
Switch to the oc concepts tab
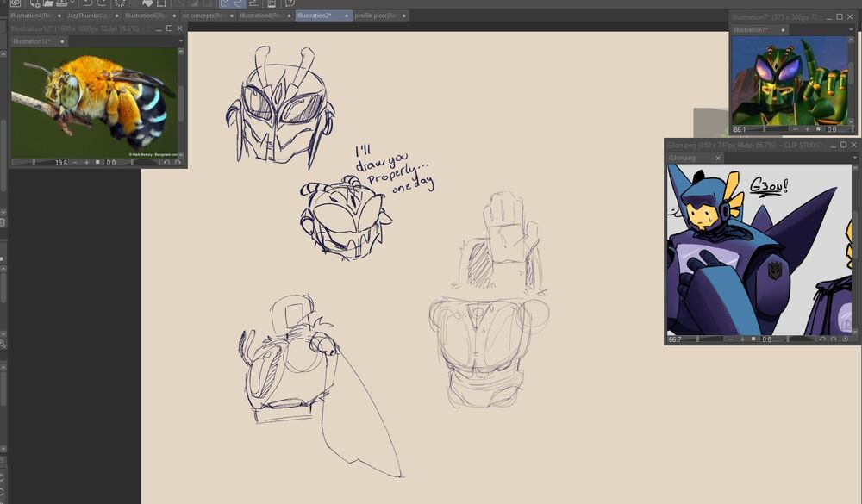coord(198,16)
